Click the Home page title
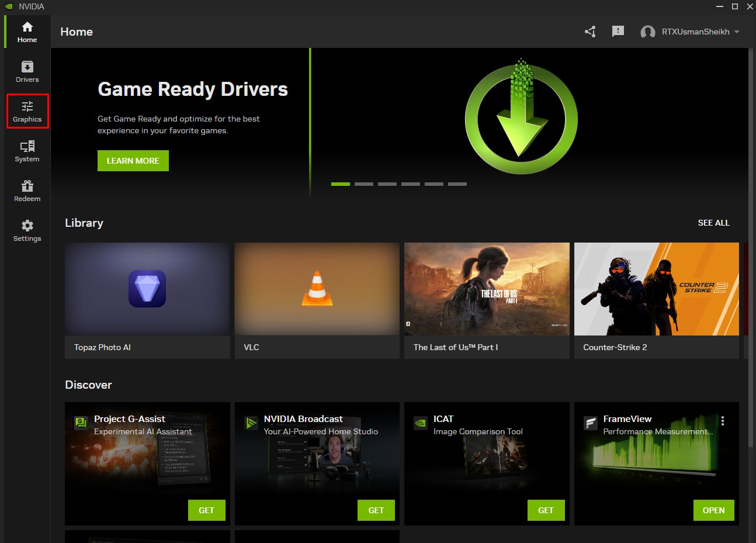The image size is (756, 543). 77,32
